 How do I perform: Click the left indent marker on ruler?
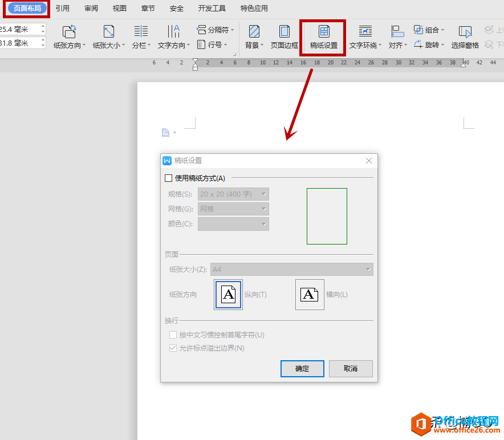point(195,64)
